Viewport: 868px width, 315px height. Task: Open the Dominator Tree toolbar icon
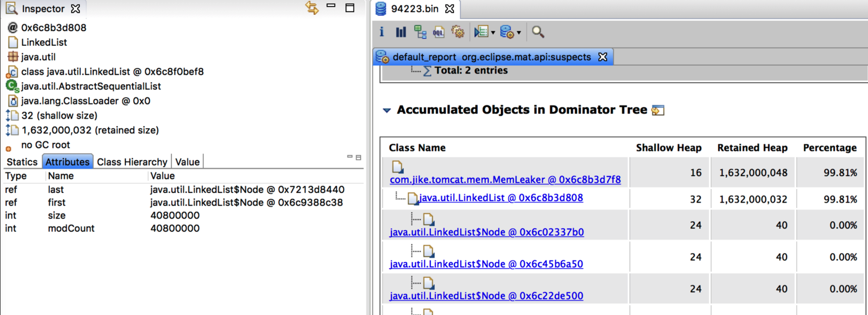[x=420, y=32]
